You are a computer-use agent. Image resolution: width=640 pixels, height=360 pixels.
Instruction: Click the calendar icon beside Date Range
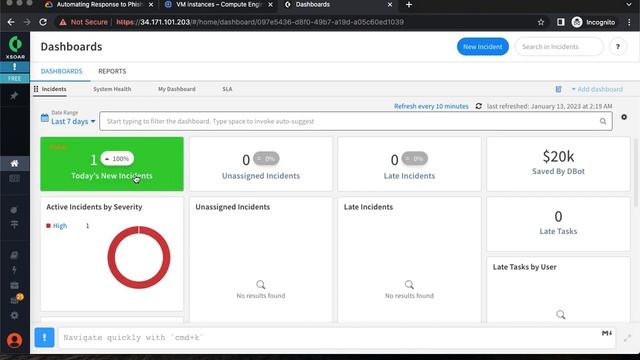(x=44, y=118)
